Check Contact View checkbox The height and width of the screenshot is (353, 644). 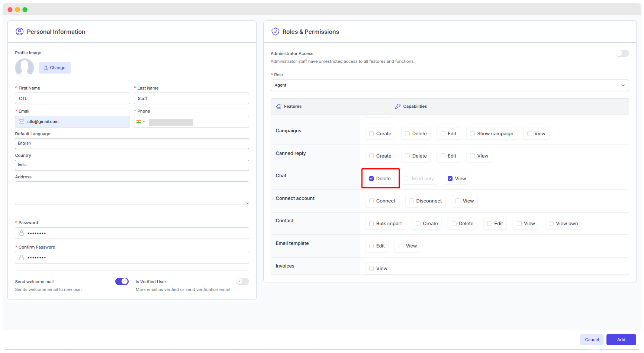[519, 224]
